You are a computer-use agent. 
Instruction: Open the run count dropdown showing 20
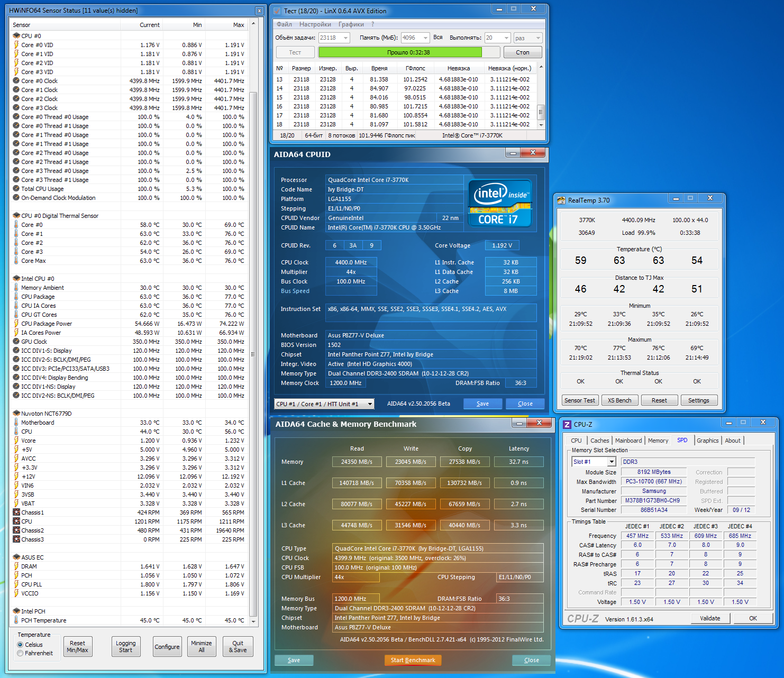click(x=506, y=38)
